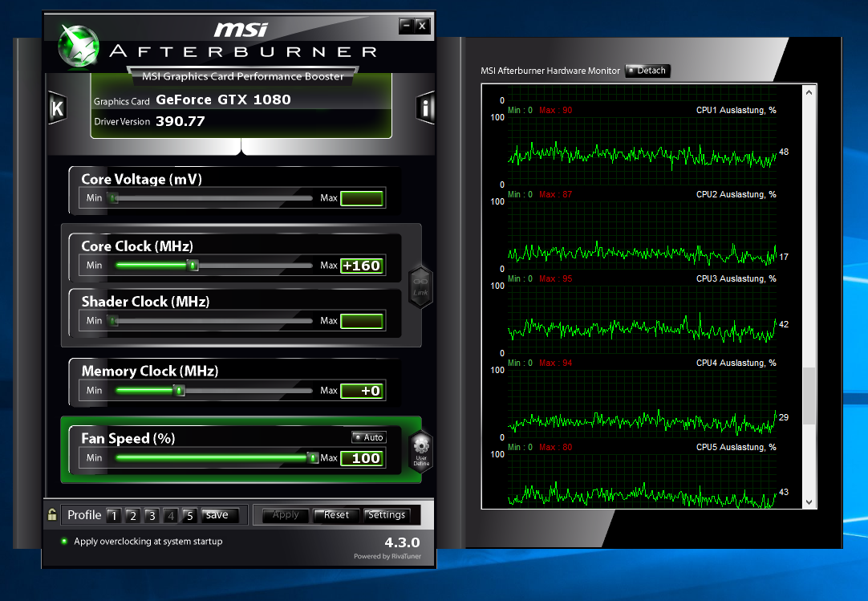Click the hardware monitor scroll up arrow

[809, 92]
